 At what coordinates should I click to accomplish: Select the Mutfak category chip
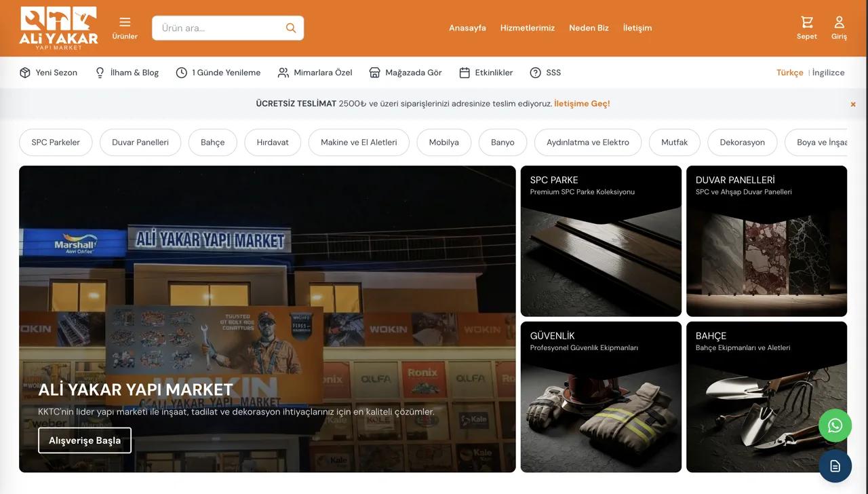pos(675,142)
